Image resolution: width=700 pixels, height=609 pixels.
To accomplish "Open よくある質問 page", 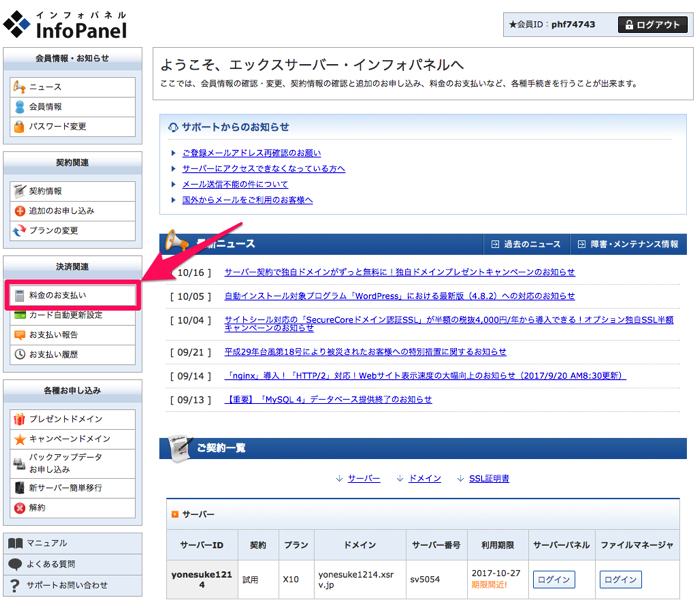I will point(73,564).
